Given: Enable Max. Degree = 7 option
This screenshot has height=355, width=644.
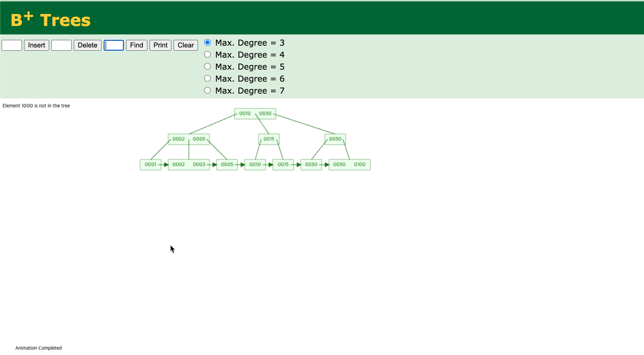Looking at the screenshot, I should click(207, 90).
